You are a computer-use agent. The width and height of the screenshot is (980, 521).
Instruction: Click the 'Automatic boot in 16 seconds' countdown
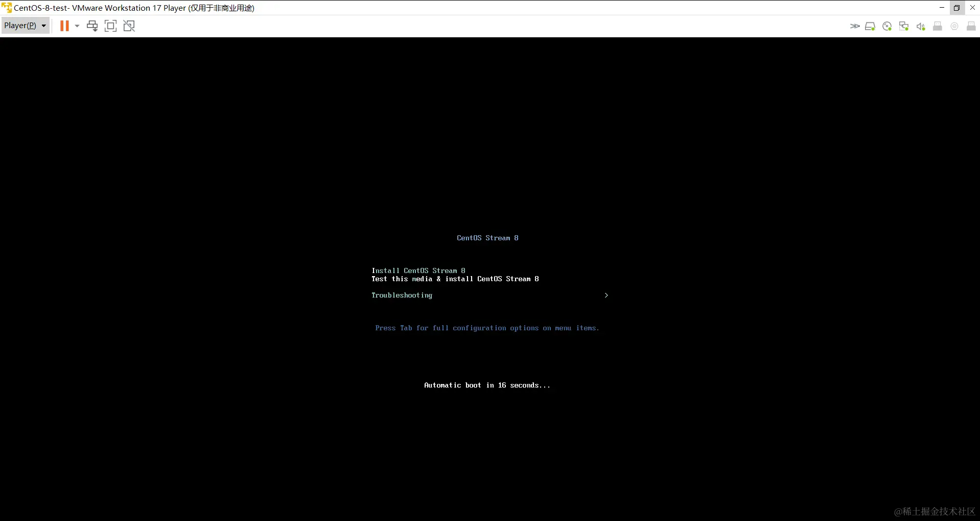click(x=487, y=386)
